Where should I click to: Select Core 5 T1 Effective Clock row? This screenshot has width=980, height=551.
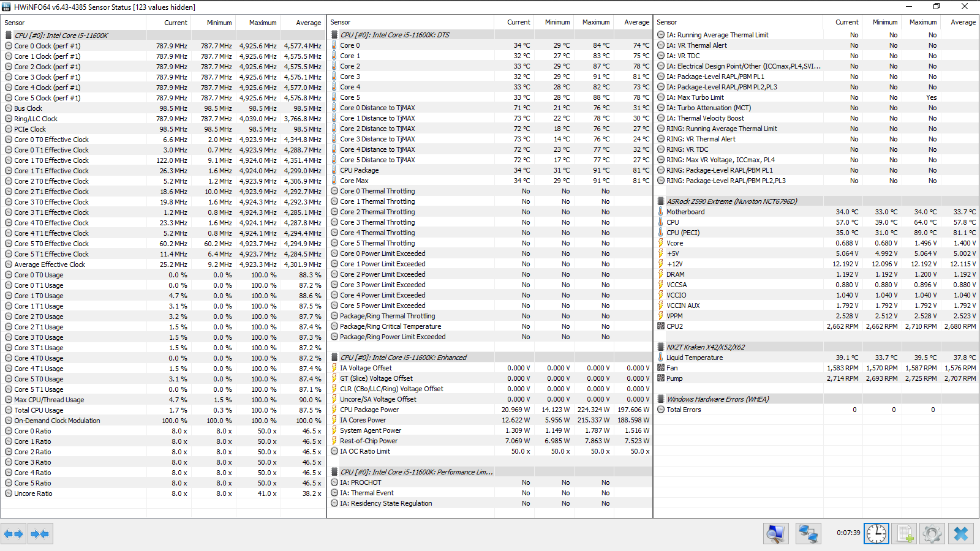coord(163,254)
